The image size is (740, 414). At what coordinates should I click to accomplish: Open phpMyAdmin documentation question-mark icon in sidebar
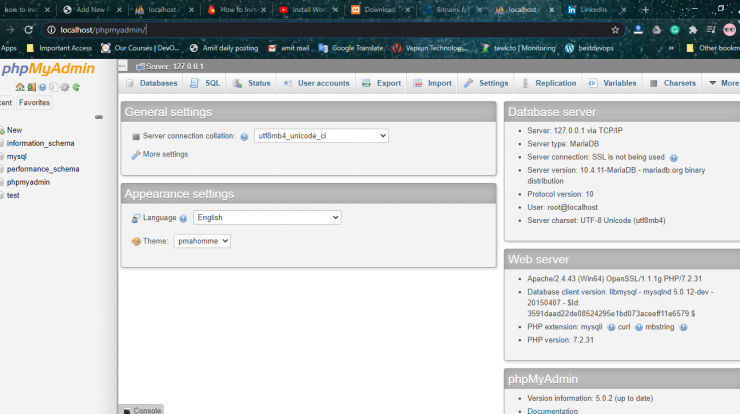click(42, 87)
